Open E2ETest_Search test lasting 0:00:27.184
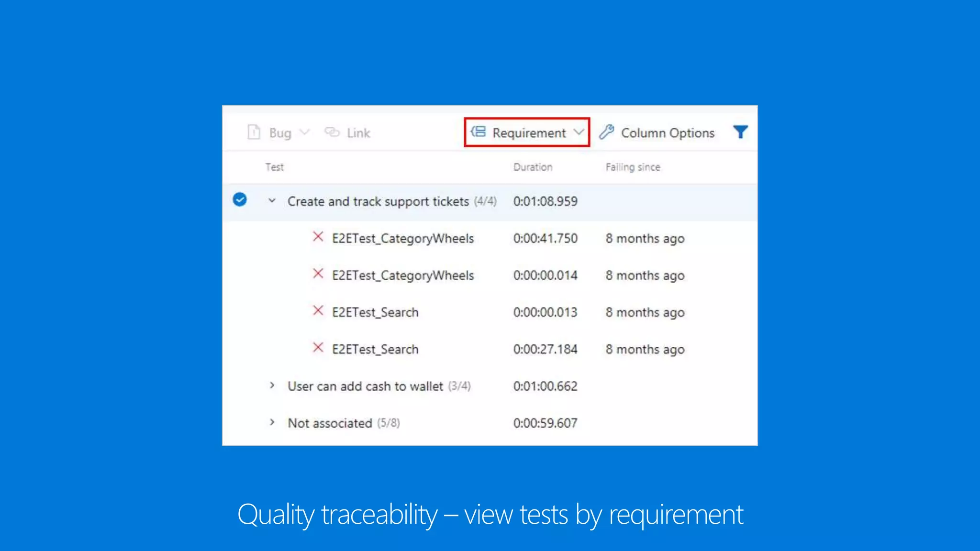The image size is (980, 551). [375, 349]
